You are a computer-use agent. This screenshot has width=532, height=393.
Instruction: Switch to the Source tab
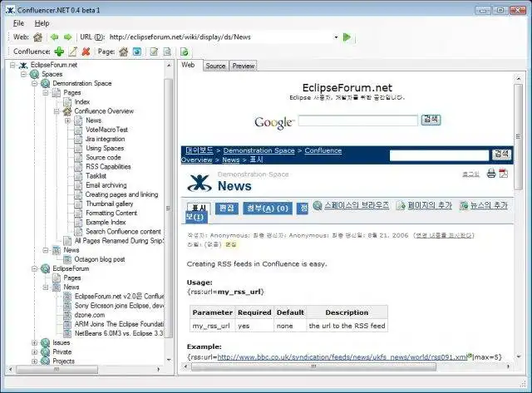pyautogui.click(x=216, y=66)
